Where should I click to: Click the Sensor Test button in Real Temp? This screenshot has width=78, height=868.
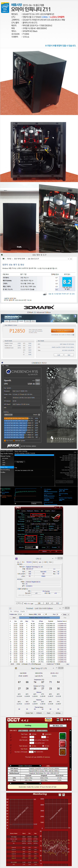coord(29,713)
